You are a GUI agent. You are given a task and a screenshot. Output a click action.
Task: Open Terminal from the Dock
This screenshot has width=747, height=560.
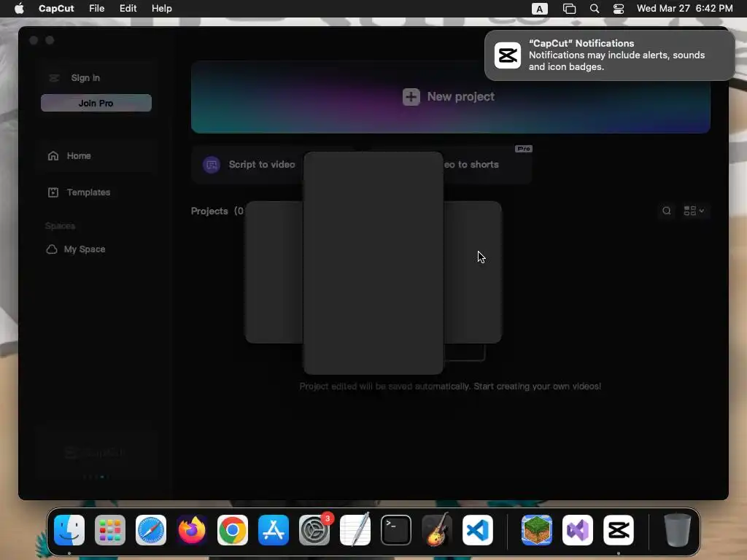tap(396, 530)
